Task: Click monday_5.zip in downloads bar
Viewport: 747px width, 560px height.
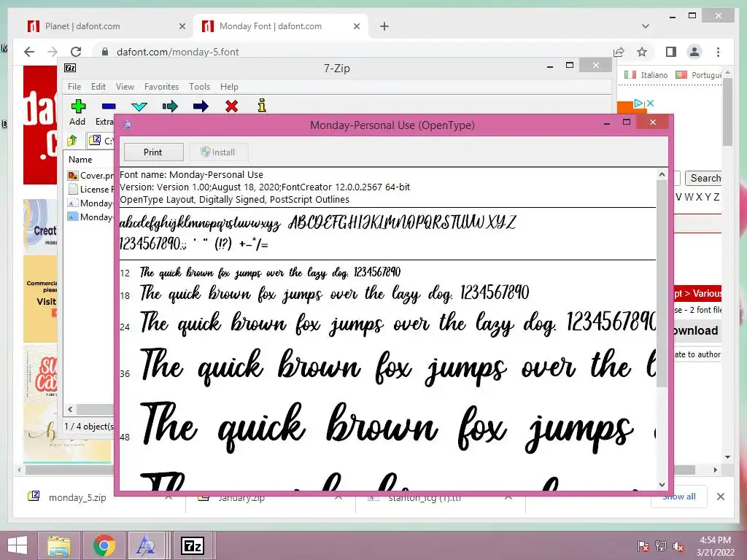Action: 77,497
